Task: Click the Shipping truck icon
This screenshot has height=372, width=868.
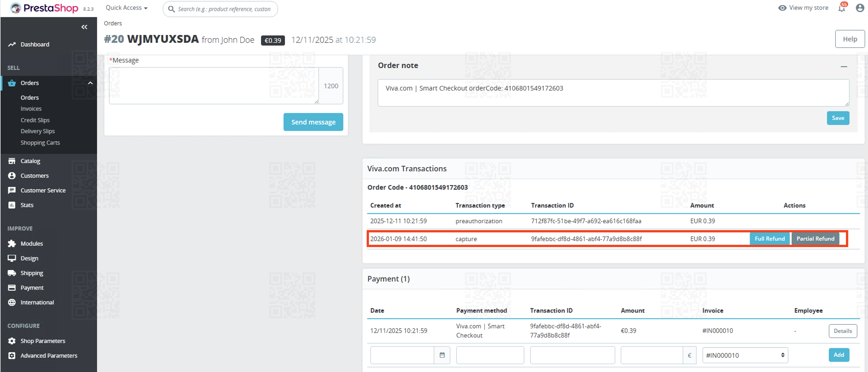Action: (12, 273)
